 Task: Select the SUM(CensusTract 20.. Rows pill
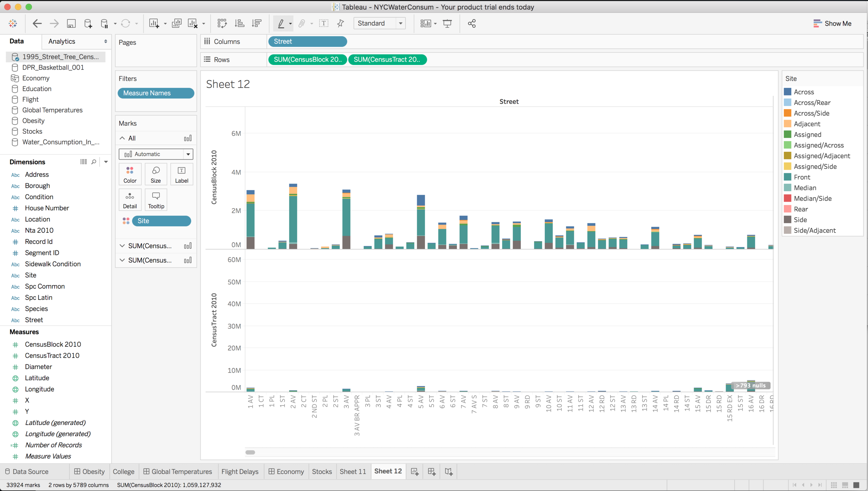pyautogui.click(x=387, y=59)
